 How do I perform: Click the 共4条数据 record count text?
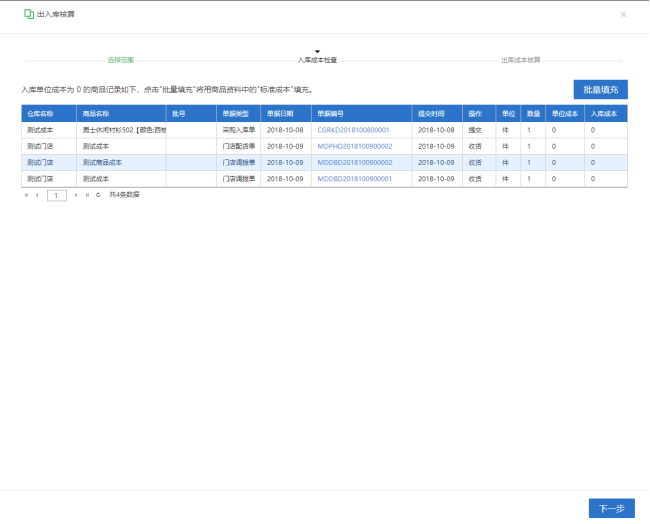click(124, 195)
